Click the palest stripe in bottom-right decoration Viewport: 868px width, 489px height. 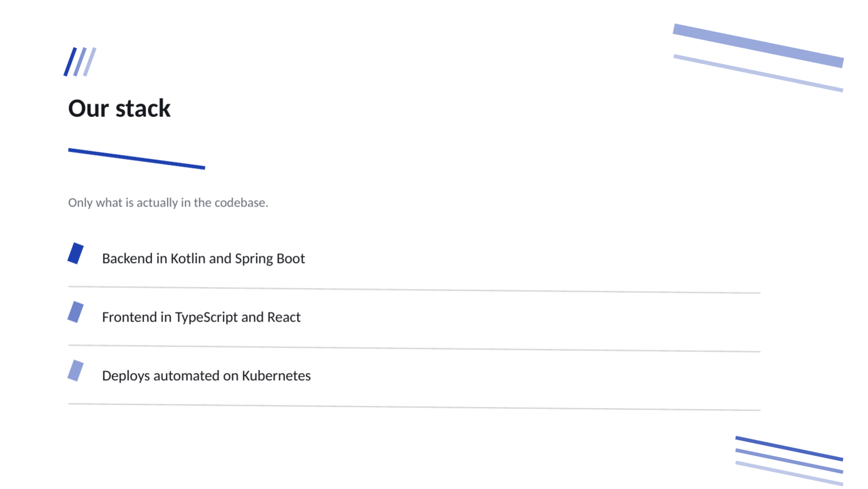[x=789, y=473]
